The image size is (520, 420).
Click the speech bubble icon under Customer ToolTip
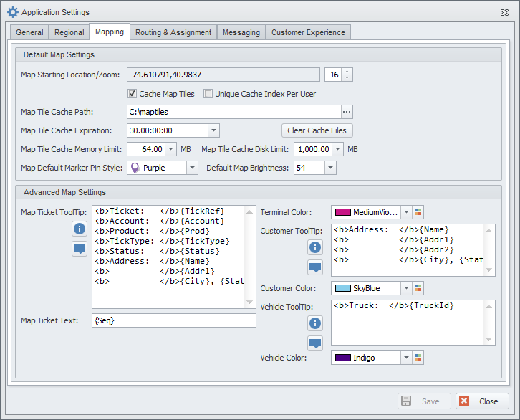point(315,267)
